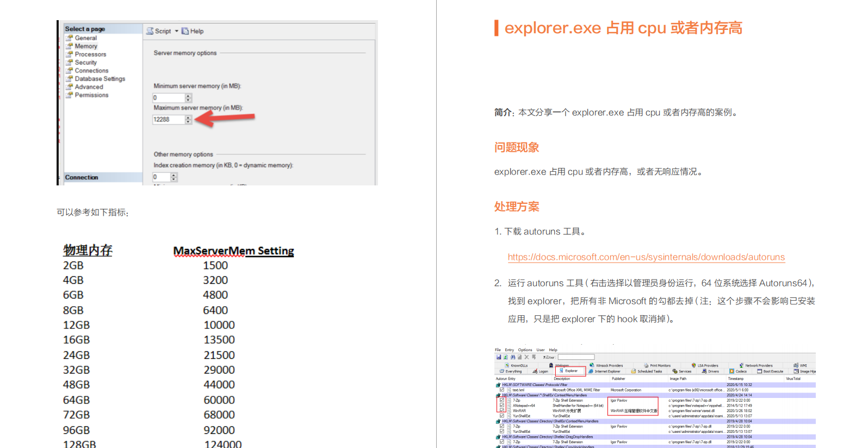Focus the Index creation memory field
Image resolution: width=868 pixels, height=448 pixels.
pos(162,177)
